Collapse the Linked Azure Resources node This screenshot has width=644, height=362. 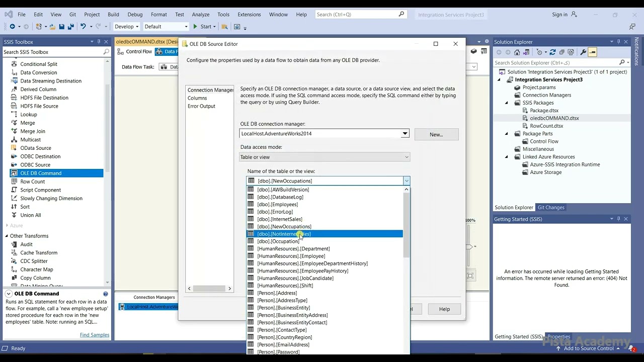[x=507, y=157]
